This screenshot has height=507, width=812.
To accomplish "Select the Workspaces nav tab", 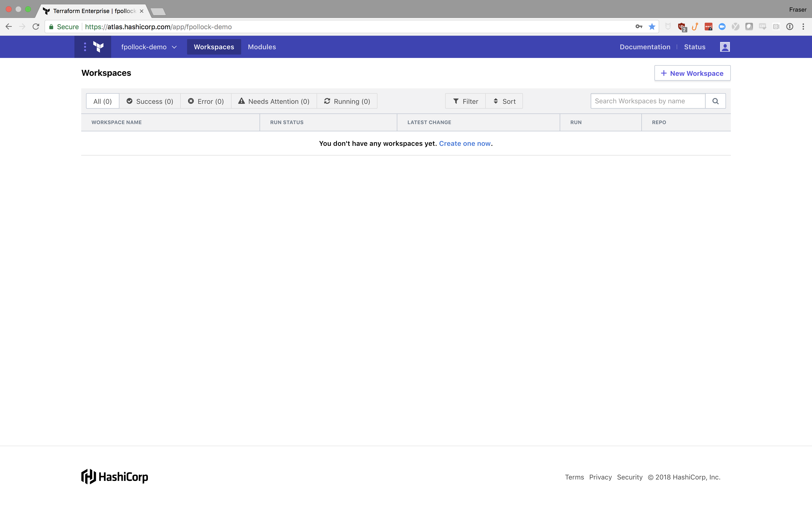I will tap(214, 47).
